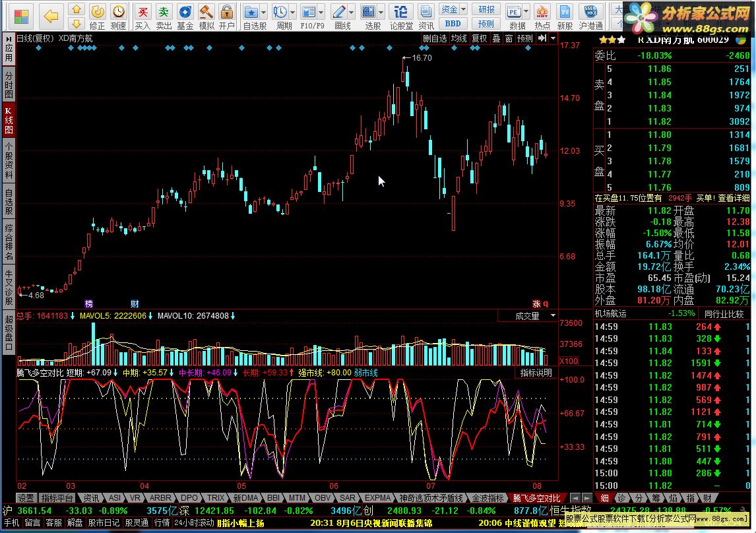Click the skip-to-end arrow in chart header

(x=542, y=38)
